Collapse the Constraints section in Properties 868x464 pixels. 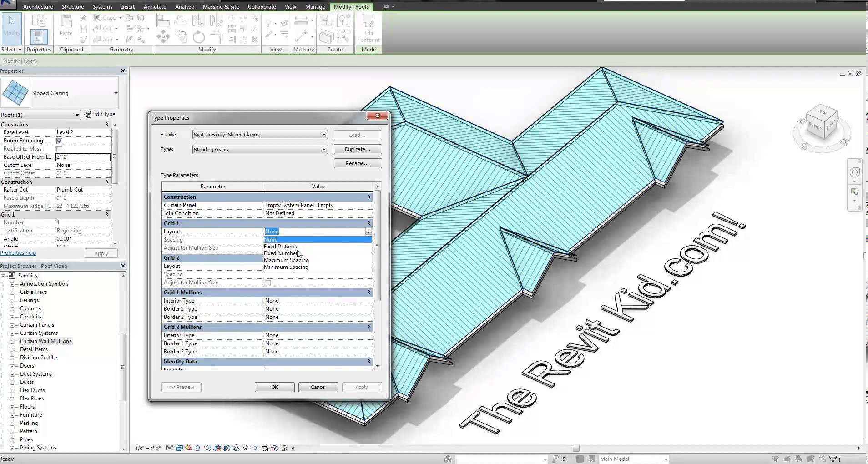click(x=107, y=125)
